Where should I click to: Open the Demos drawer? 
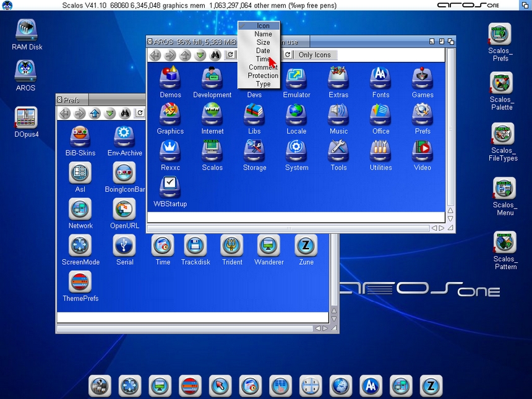tap(170, 79)
